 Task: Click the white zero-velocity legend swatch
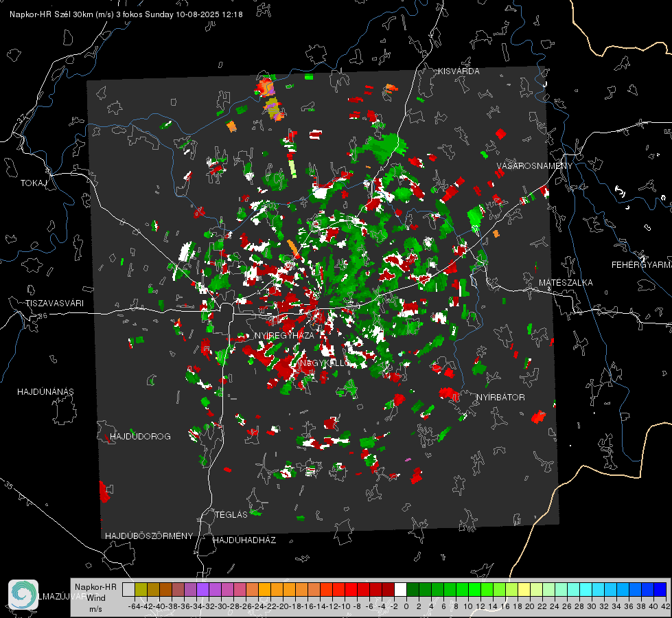click(x=400, y=589)
